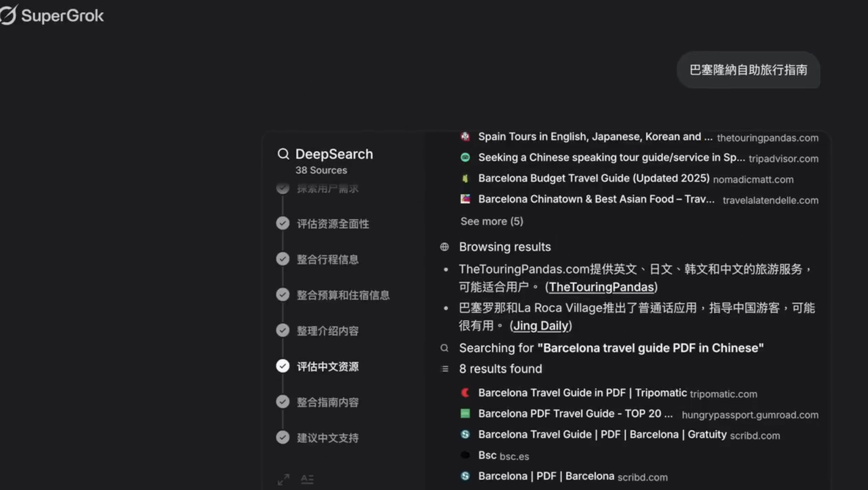
Task: Select the 评估资源全面性 step
Action: (333, 224)
